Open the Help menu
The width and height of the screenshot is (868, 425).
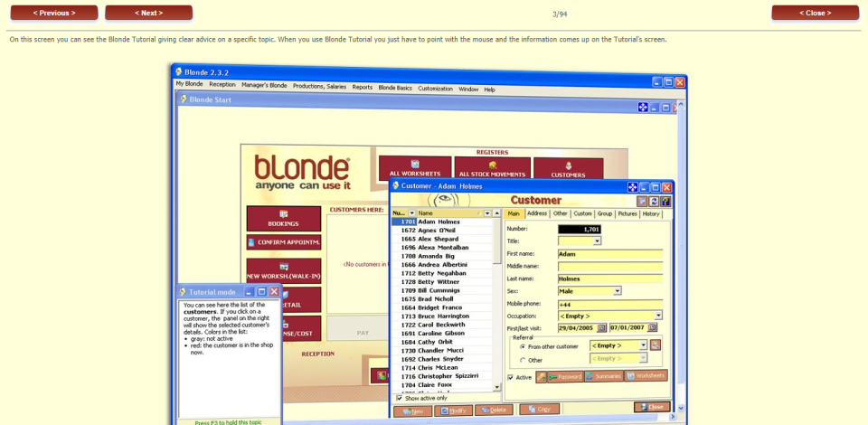point(489,90)
